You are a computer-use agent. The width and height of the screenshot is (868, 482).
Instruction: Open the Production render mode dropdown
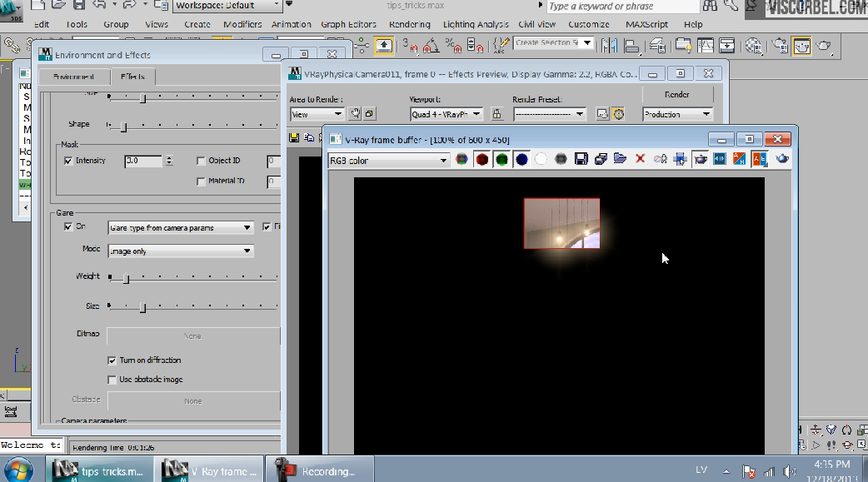677,114
